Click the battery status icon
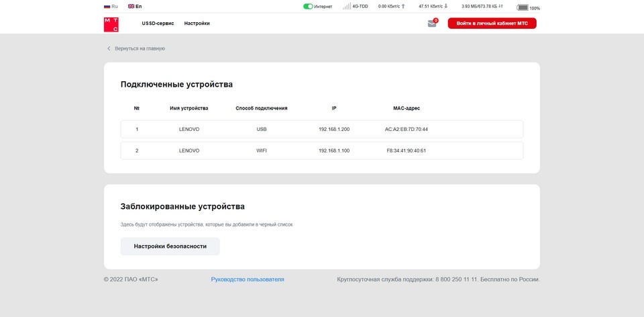This screenshot has width=644, height=317. (x=523, y=8)
